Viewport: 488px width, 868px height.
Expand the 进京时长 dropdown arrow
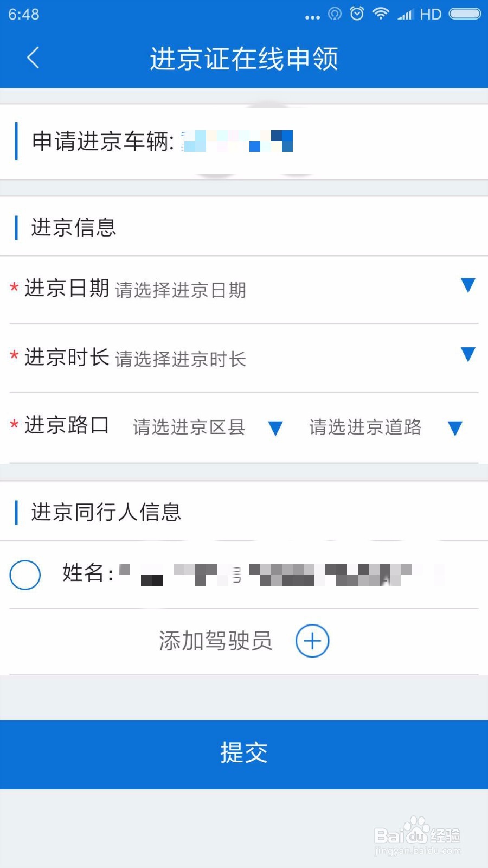click(x=467, y=354)
